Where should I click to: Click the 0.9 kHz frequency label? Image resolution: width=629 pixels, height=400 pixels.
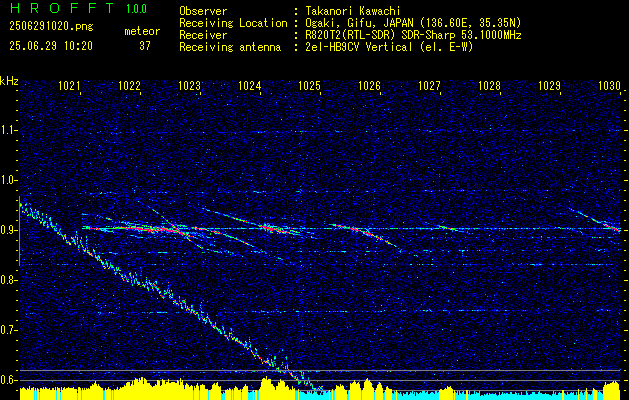point(8,230)
